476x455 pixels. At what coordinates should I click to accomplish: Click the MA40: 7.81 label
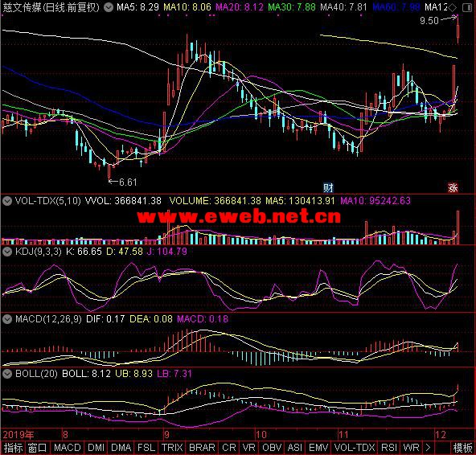(343, 7)
